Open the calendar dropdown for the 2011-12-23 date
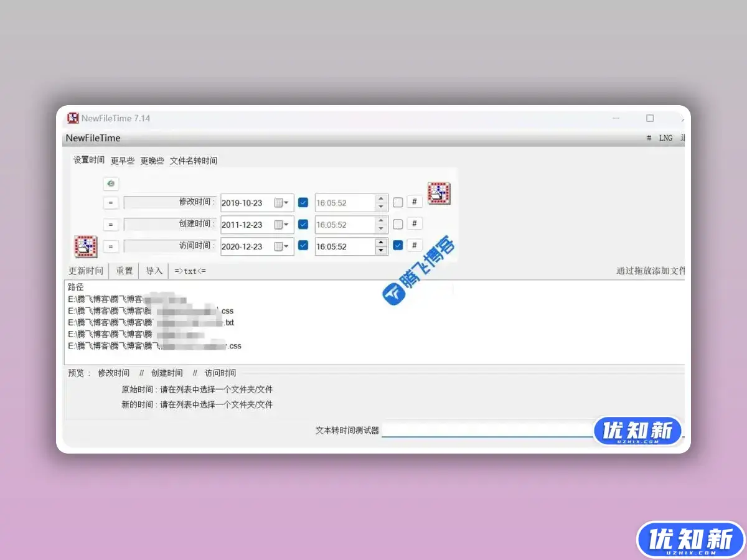Image resolution: width=747 pixels, height=560 pixels. click(x=286, y=224)
